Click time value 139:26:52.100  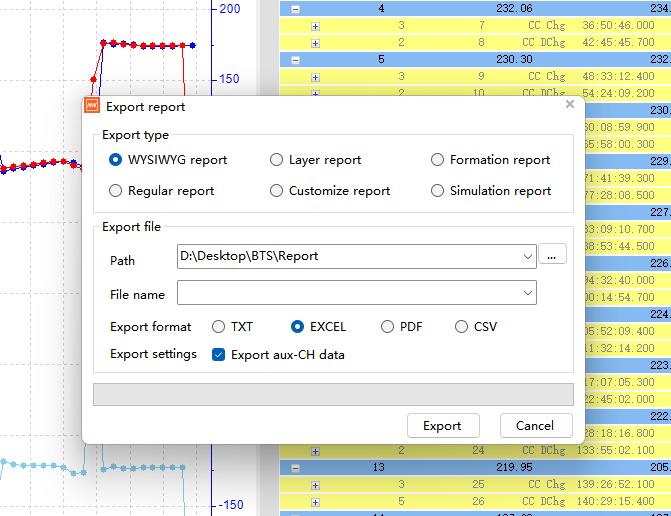pos(616,484)
